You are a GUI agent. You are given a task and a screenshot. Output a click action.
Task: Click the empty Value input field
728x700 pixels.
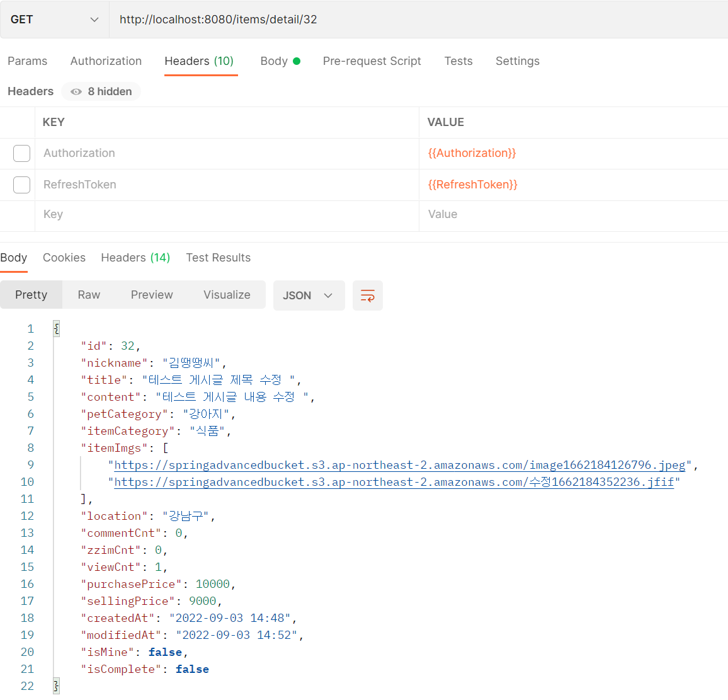573,215
